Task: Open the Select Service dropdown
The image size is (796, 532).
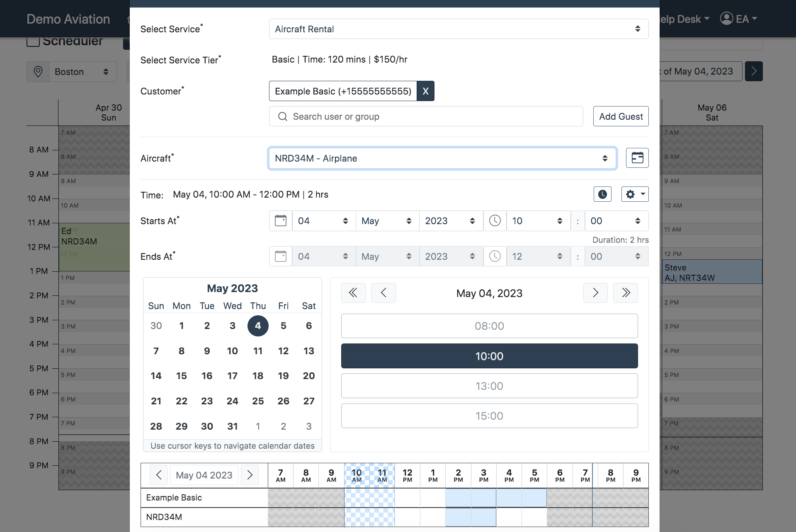Action: 458,29
